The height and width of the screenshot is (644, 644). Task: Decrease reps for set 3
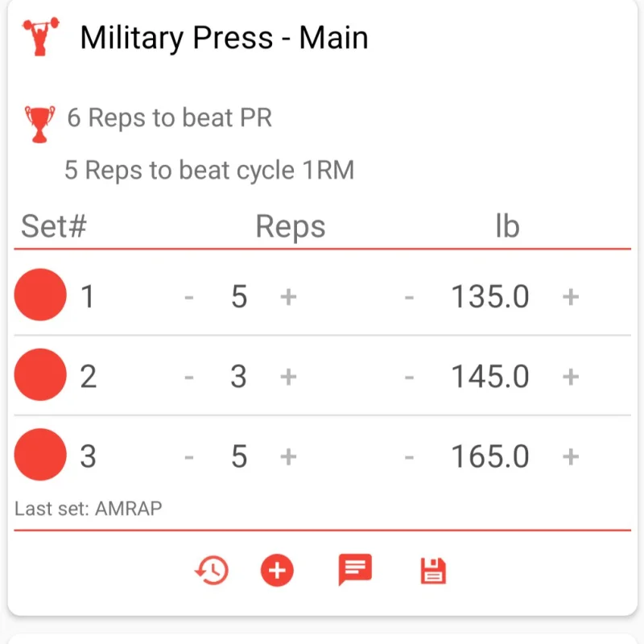click(189, 457)
